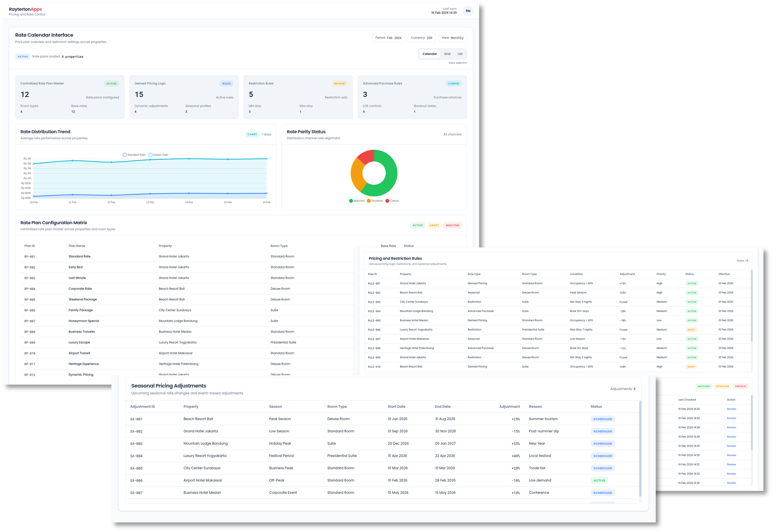Select the green Matched legend swatch
Image resolution: width=773 pixels, height=532 pixels.
click(350, 200)
